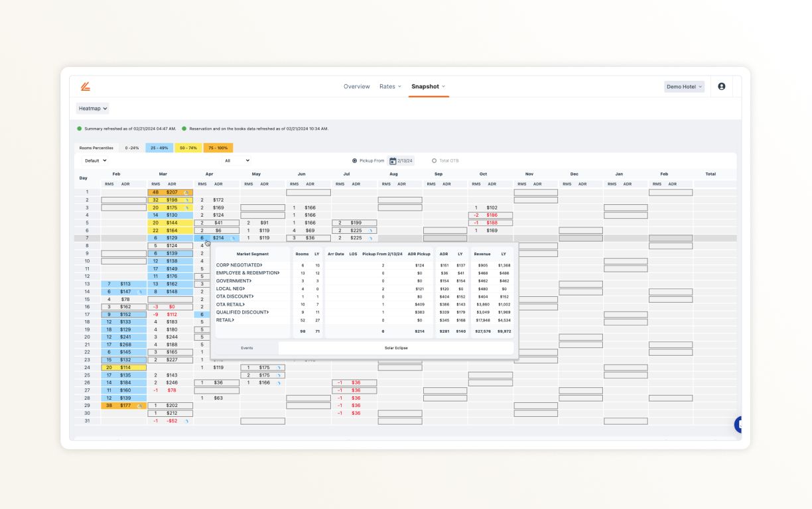Viewport: 812px width, 509px height.
Task: Click the March day 6 $164 cell
Action: click(x=170, y=231)
